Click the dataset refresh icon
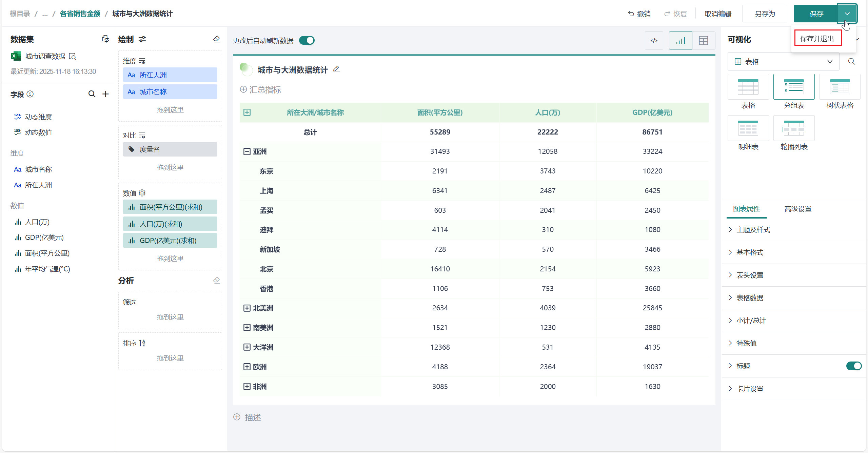 (x=105, y=39)
